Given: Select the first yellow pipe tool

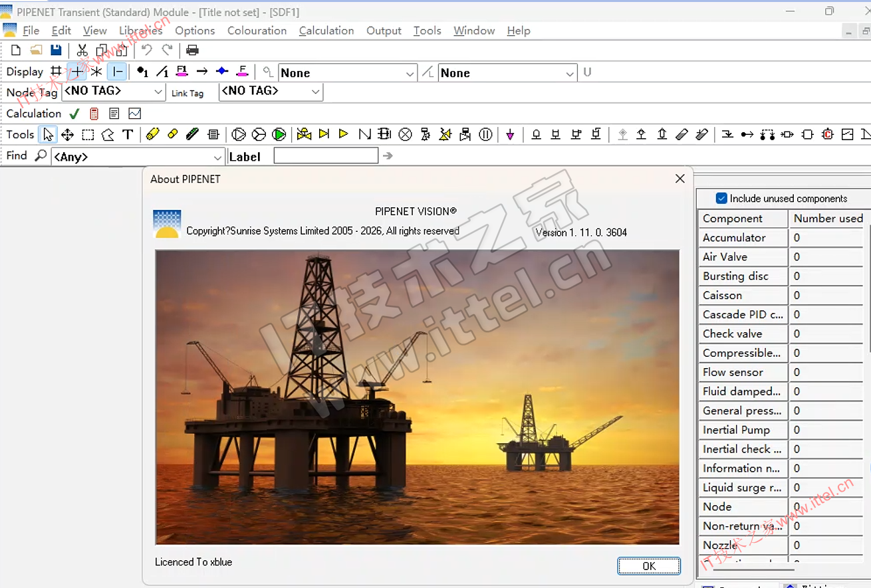Looking at the screenshot, I should coord(152,134).
